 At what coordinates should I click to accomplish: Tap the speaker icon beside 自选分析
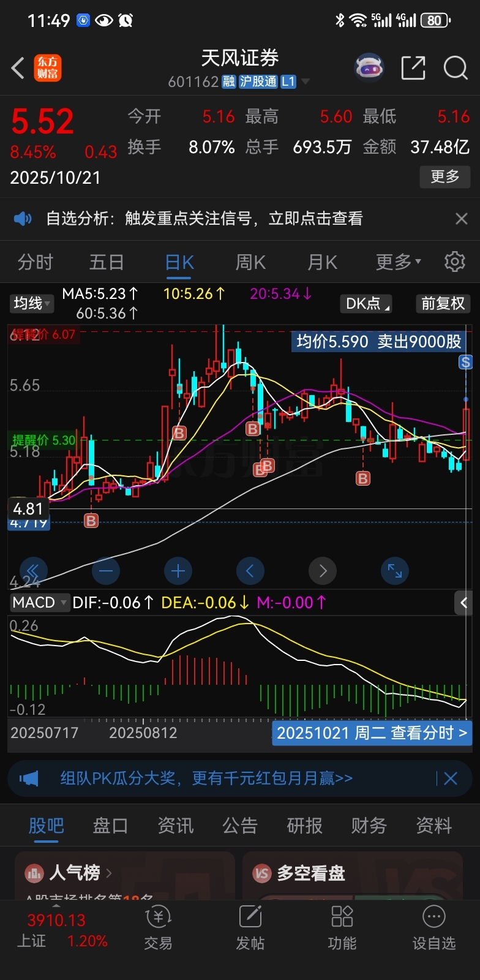coord(23,219)
